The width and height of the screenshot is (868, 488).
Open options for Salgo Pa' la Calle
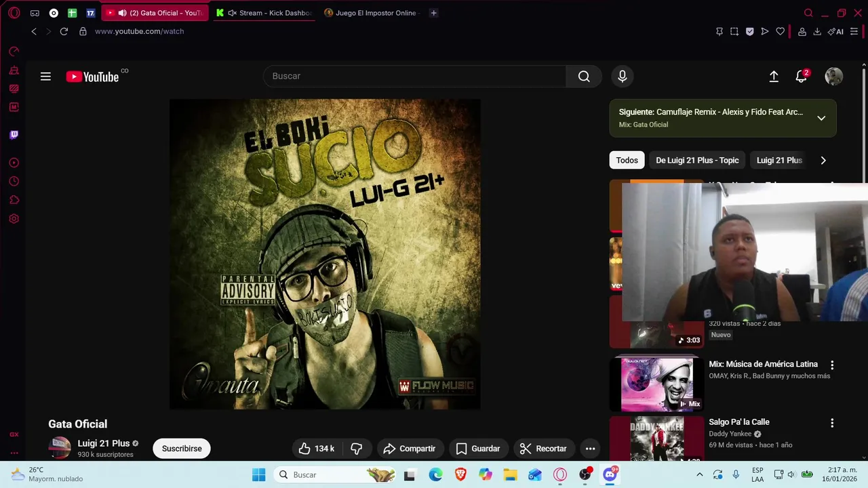832,423
